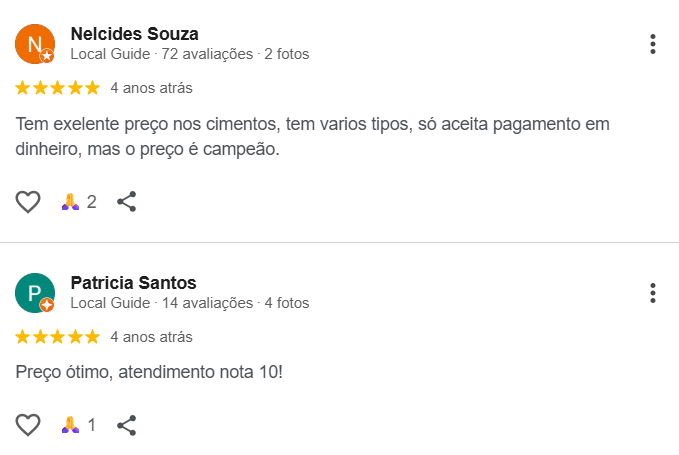Click the Local Guide badge on Patricia's avatar
This screenshot has height=455, width=679.
point(46,305)
